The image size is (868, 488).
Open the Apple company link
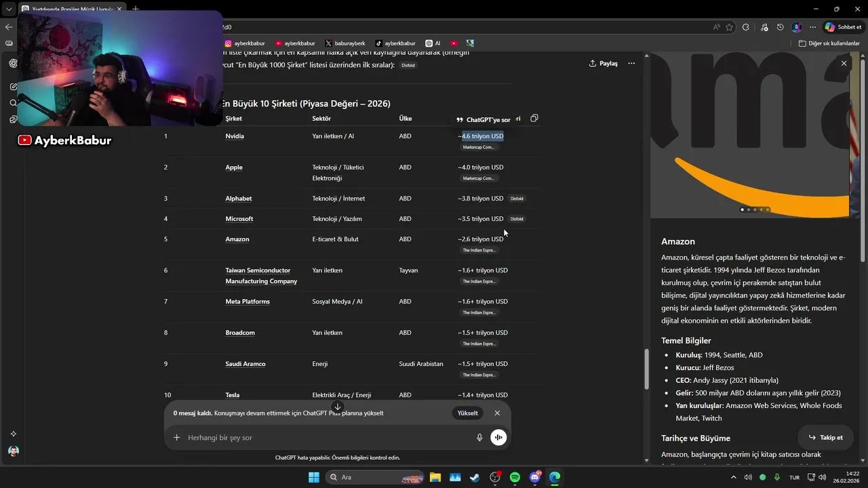pyautogui.click(x=234, y=167)
